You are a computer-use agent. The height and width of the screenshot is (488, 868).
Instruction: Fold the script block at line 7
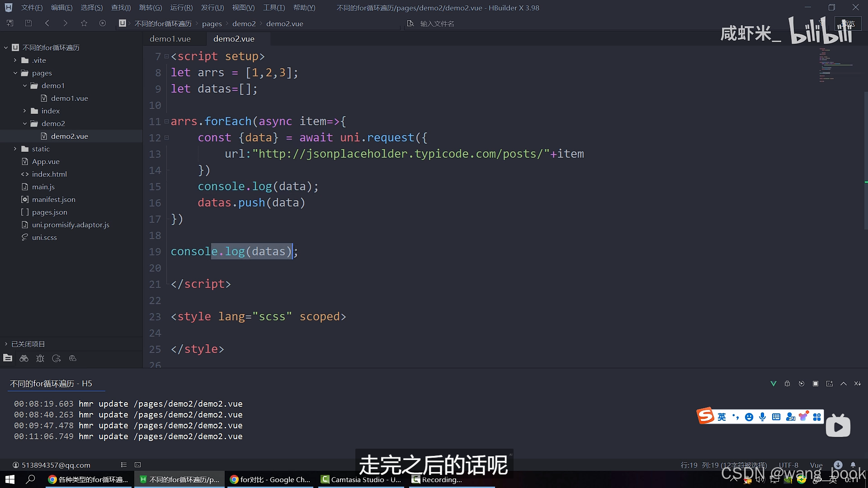point(166,56)
